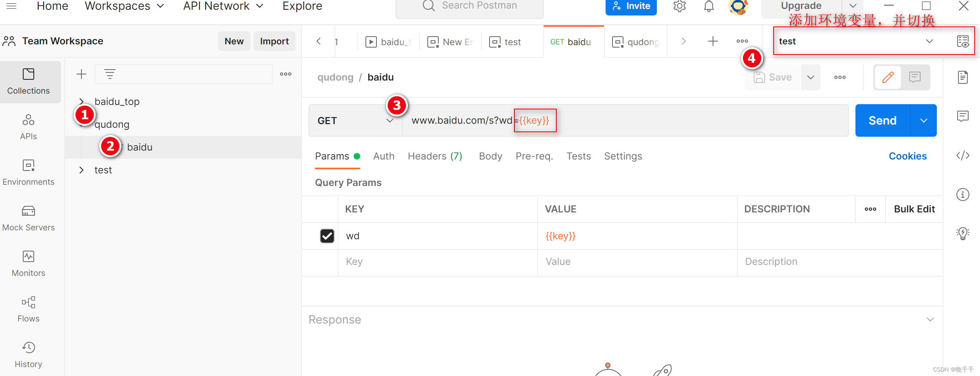Open the environment quick look icon
980x376 pixels.
[x=963, y=41]
